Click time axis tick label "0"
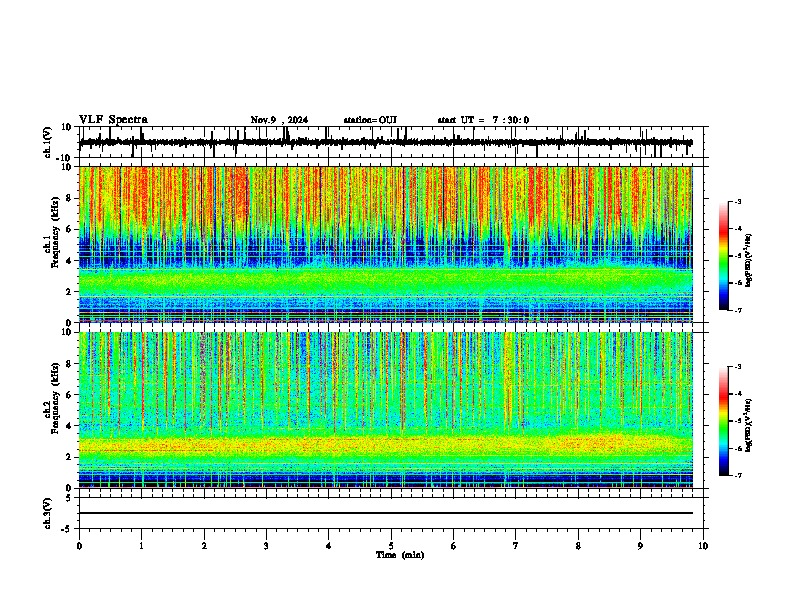Viewport: 792px width, 612px height. pos(79,546)
